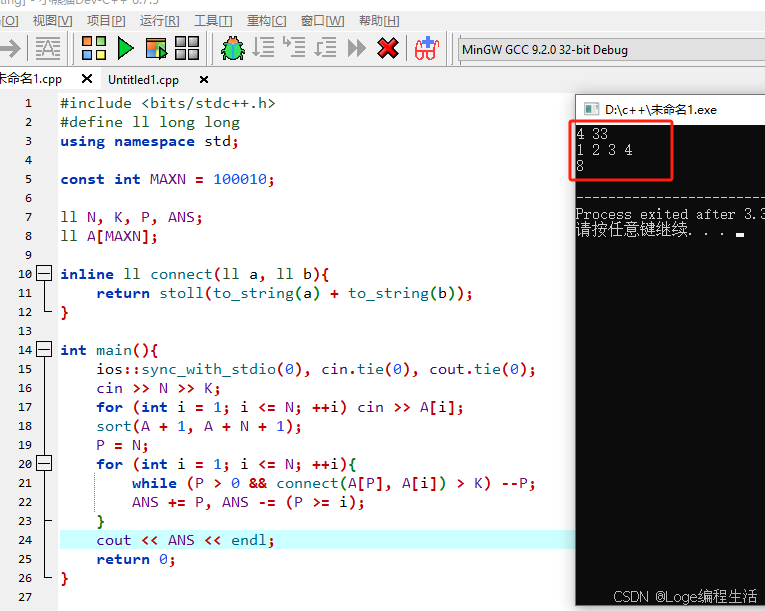
Task: Collapse the connect function fold at line 10
Action: (44, 273)
